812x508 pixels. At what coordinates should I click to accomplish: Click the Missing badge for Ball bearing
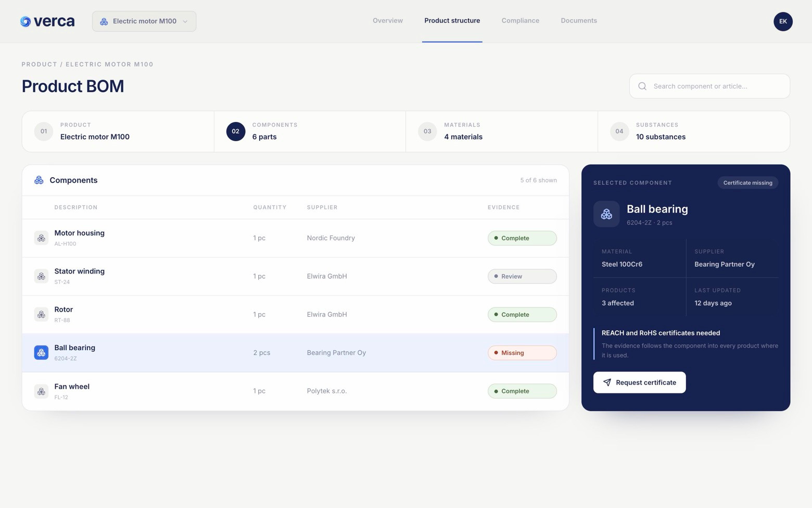522,353
